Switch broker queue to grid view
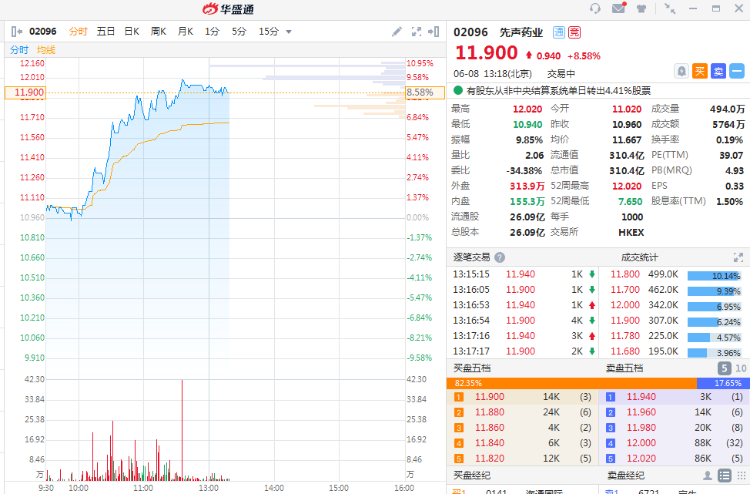 (x=741, y=475)
